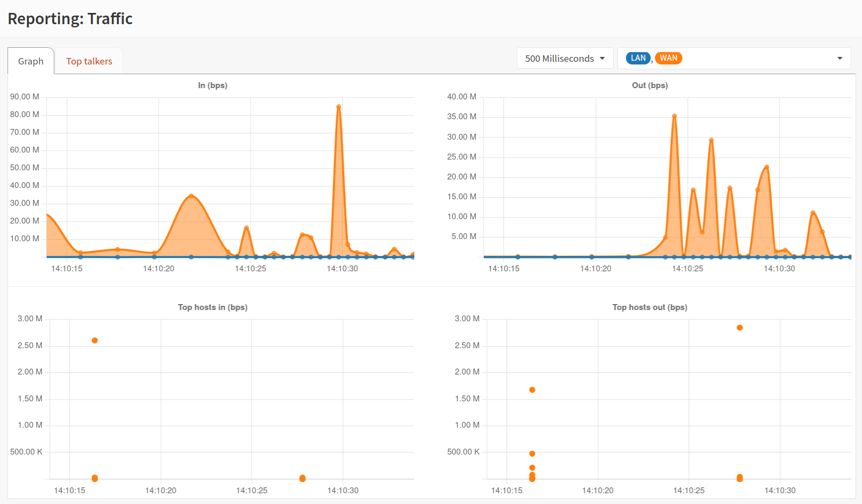Image resolution: width=862 pixels, height=504 pixels.
Task: Click the 35M hump peak point in In (bps)
Action: pos(191,196)
